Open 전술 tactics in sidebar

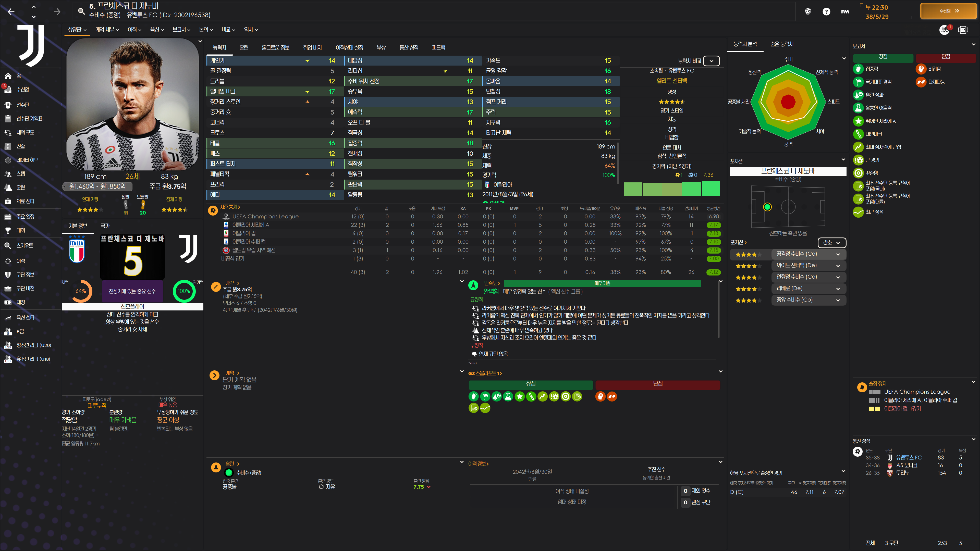pyautogui.click(x=20, y=146)
